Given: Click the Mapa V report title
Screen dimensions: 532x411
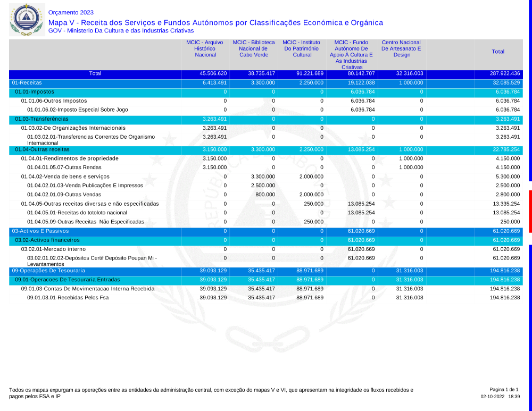Looking at the screenshot, I should (215, 23).
